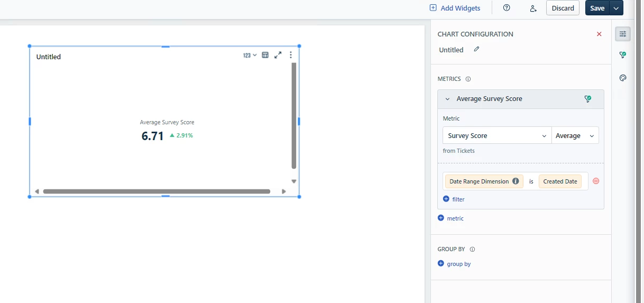Add a new filter
The width and height of the screenshot is (644, 303).
[454, 199]
